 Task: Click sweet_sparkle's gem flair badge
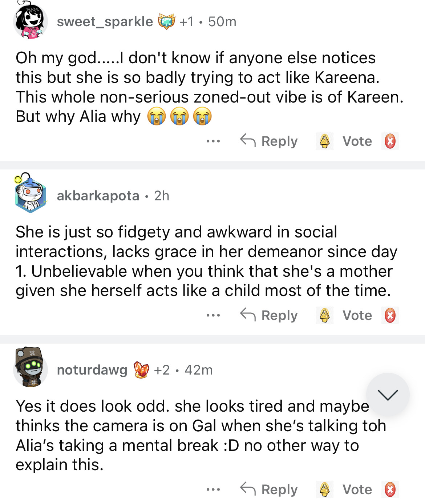166,22
